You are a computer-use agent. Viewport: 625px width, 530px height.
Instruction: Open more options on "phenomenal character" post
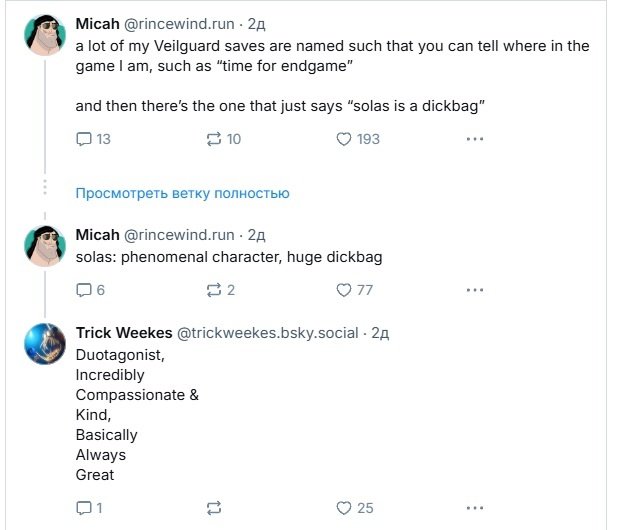[475, 290]
